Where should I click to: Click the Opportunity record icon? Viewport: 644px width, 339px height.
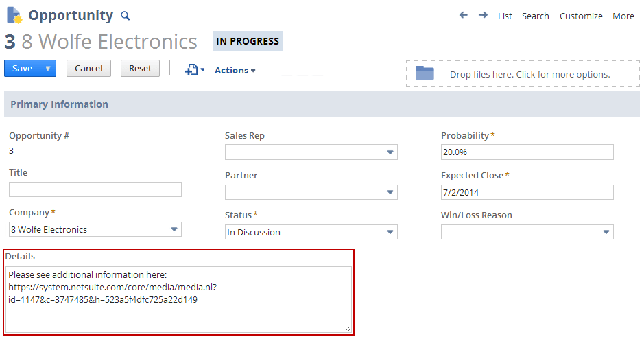coord(14,15)
